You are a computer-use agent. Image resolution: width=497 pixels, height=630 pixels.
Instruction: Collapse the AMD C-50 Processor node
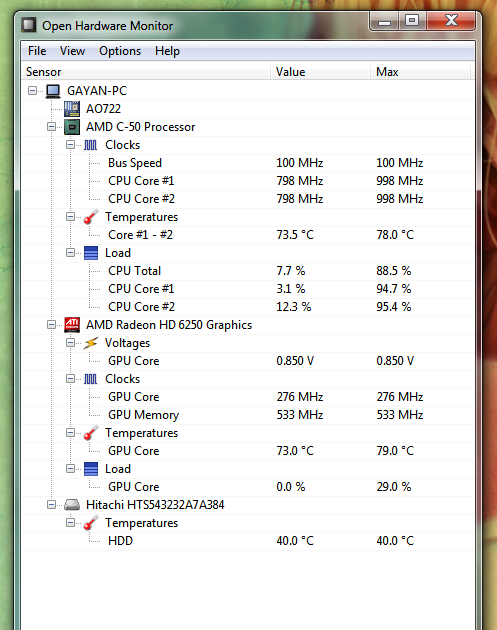[x=51, y=127]
